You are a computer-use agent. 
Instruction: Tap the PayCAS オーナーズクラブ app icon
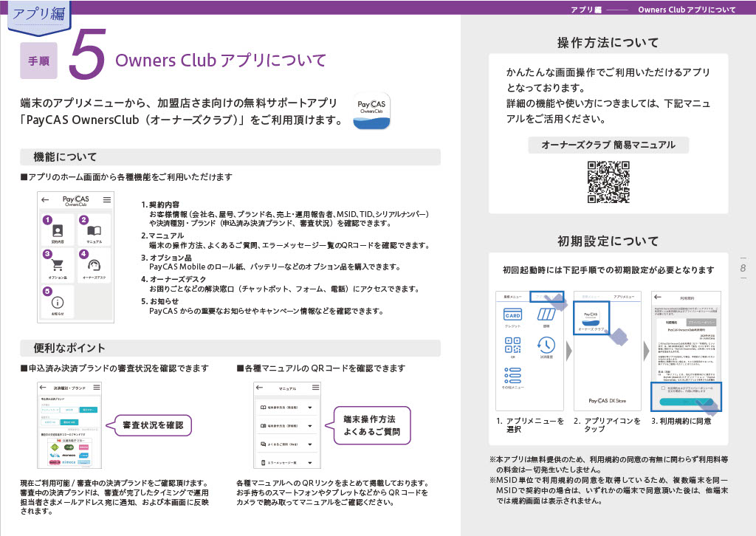coord(592,318)
